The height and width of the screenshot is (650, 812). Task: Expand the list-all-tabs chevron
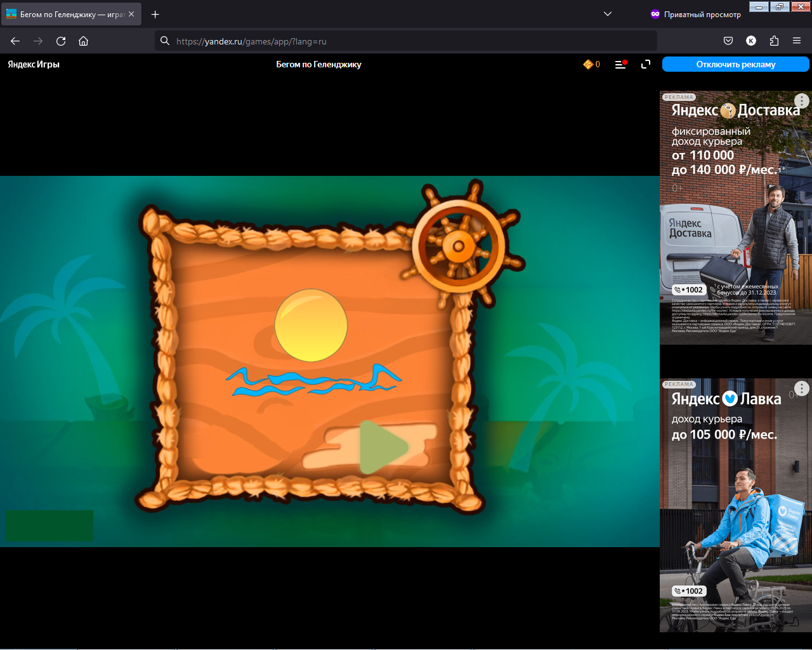point(608,14)
